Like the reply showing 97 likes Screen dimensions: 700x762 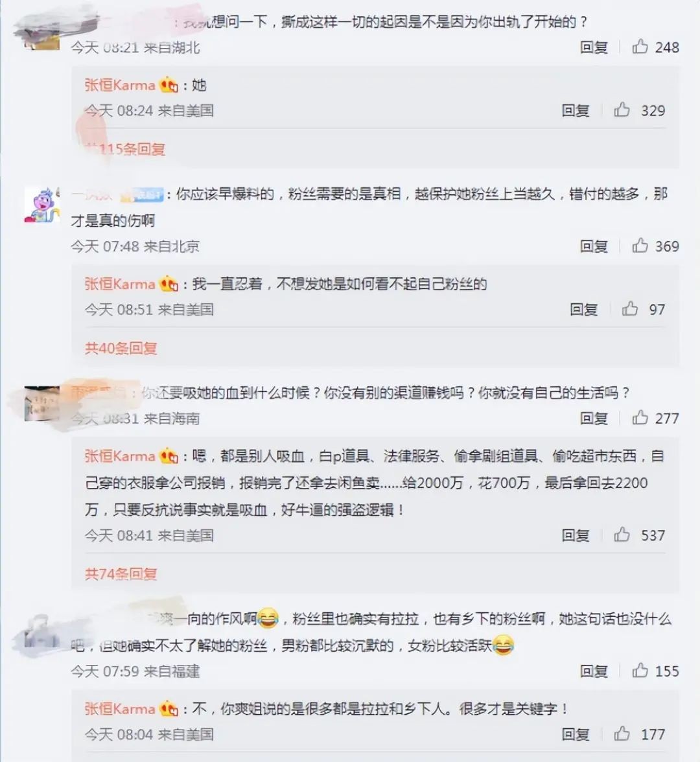(630, 308)
